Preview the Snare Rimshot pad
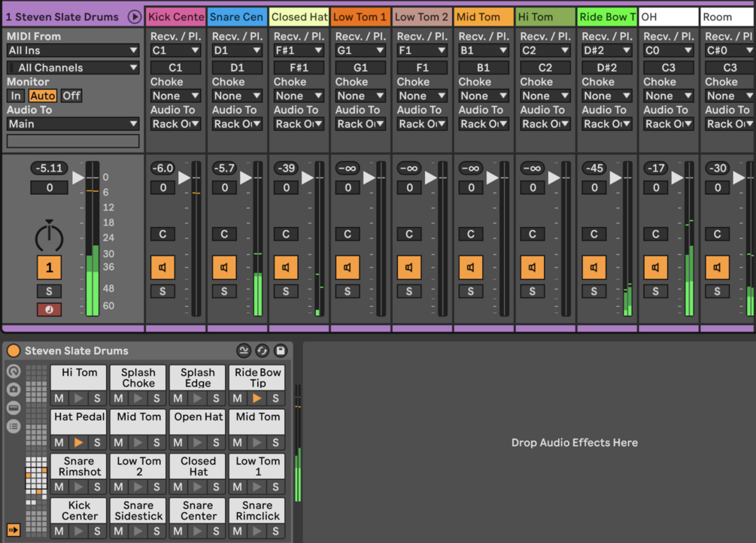 (x=78, y=487)
